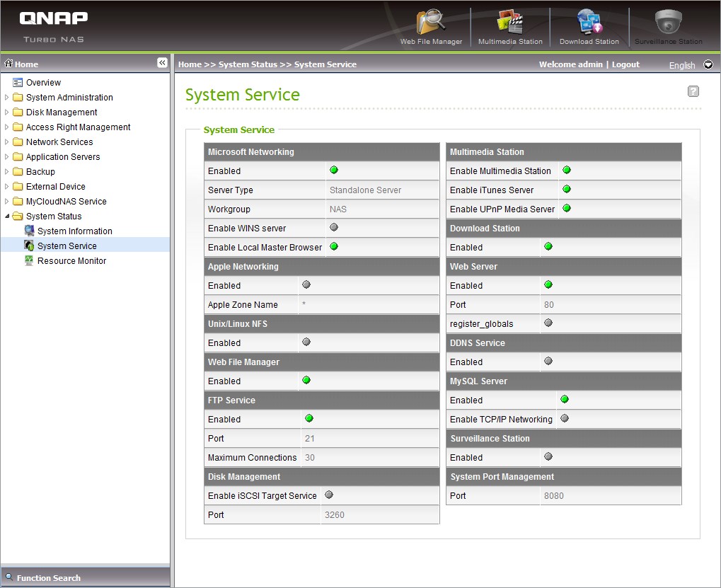Click the FTP Service Enabled status light
This screenshot has width=721, height=588.
309,419
